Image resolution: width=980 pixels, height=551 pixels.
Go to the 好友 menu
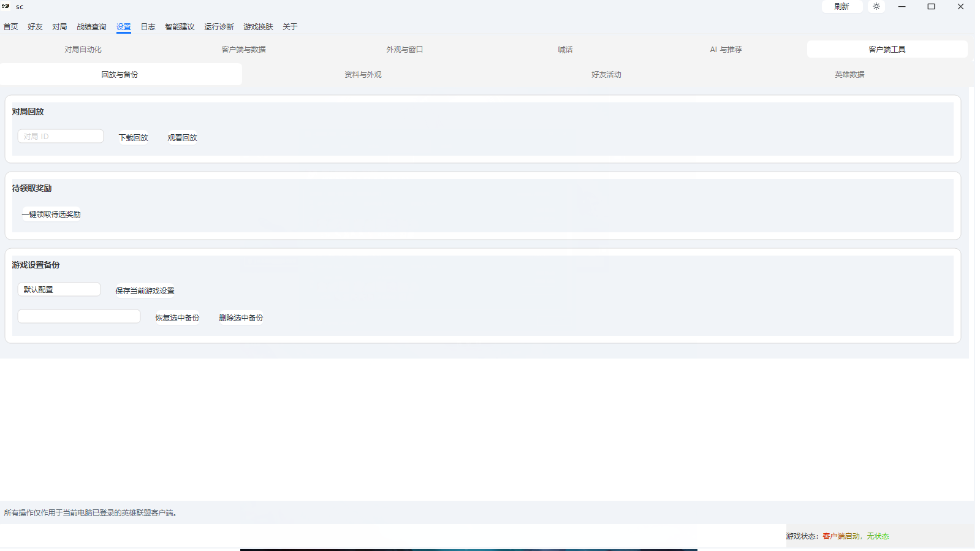36,27
